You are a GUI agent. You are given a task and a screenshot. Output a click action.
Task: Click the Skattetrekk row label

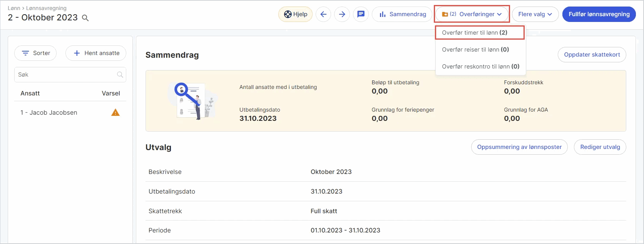click(x=165, y=211)
